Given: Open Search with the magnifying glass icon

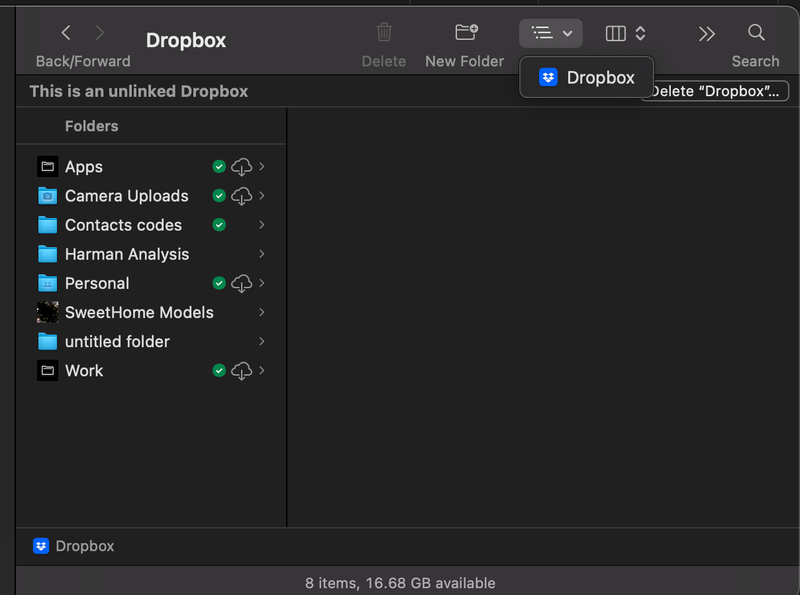Looking at the screenshot, I should 755,32.
